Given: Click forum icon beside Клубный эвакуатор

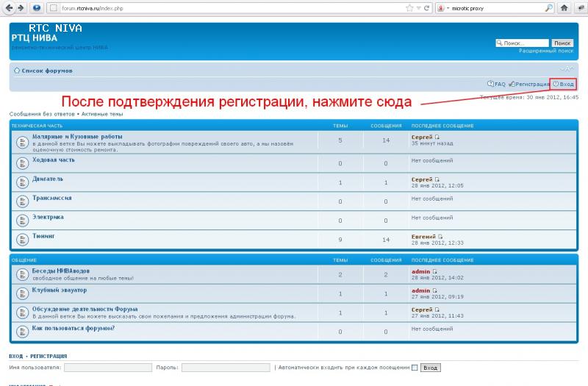Looking at the screenshot, I should tap(22, 293).
